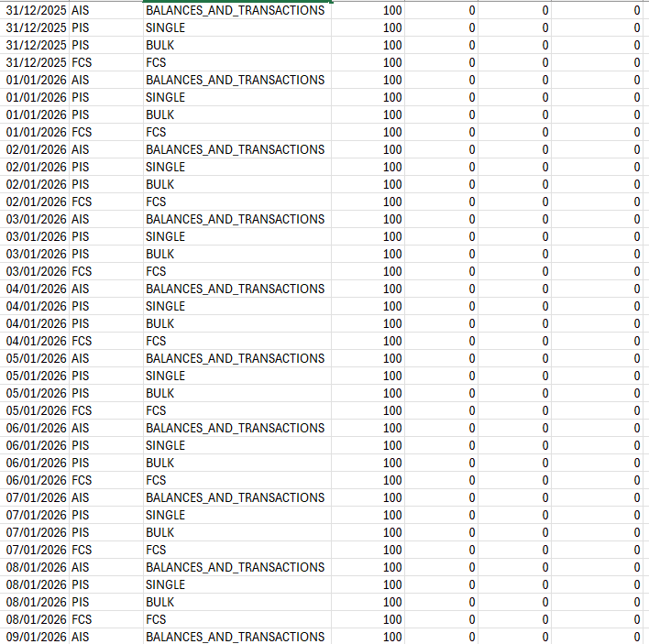The image size is (649, 644).
Task: Click the 07/01/2026 date in the AIS row
Action: [37, 497]
